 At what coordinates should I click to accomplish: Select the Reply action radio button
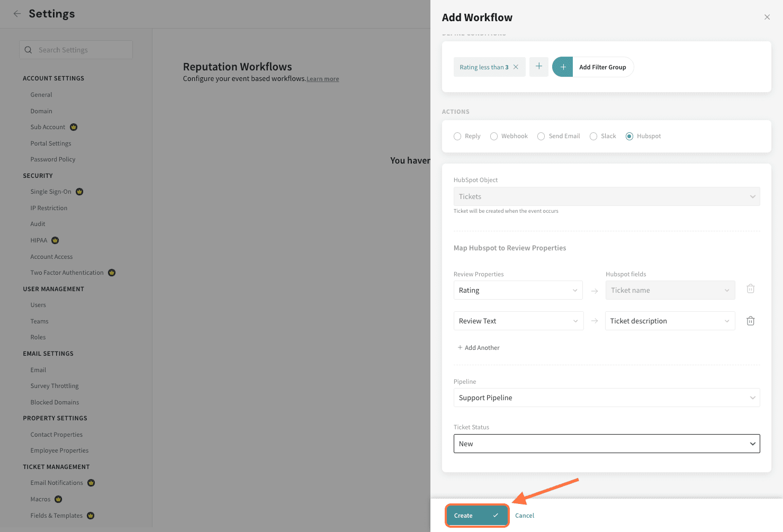click(457, 137)
